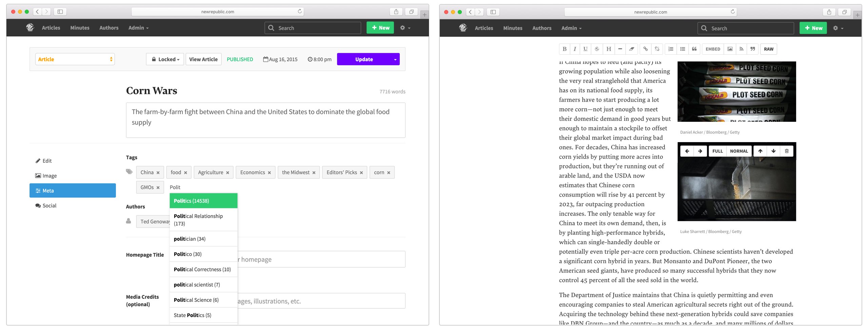Delete the selected image with the trash icon

pos(787,151)
